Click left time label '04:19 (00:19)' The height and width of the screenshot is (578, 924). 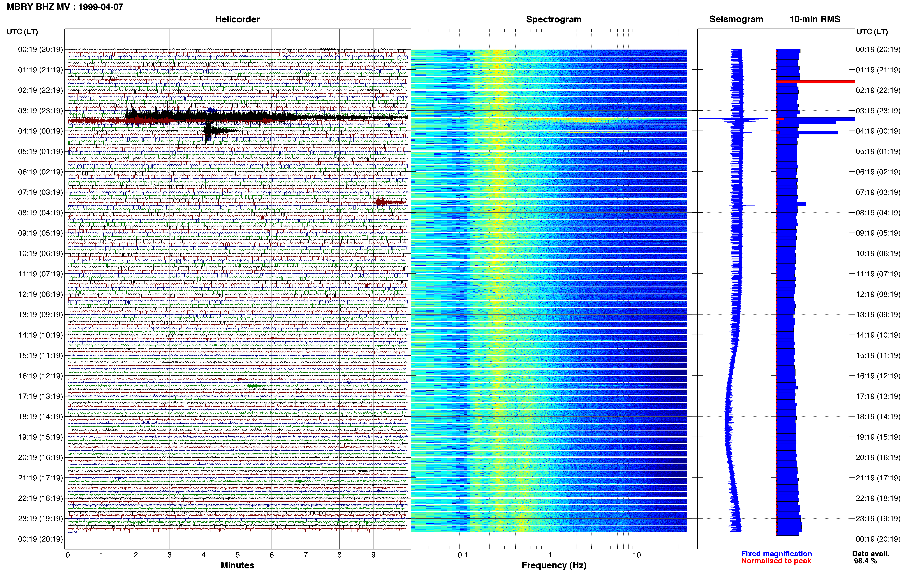click(40, 131)
